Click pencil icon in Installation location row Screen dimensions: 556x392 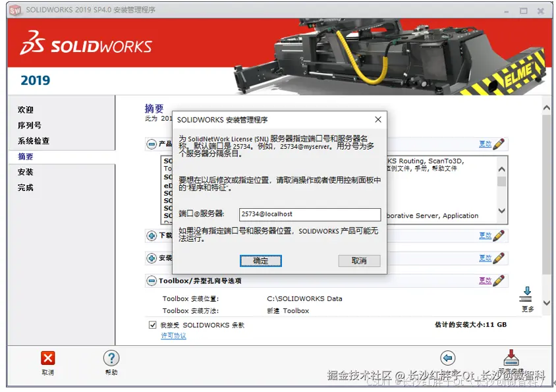499,258
